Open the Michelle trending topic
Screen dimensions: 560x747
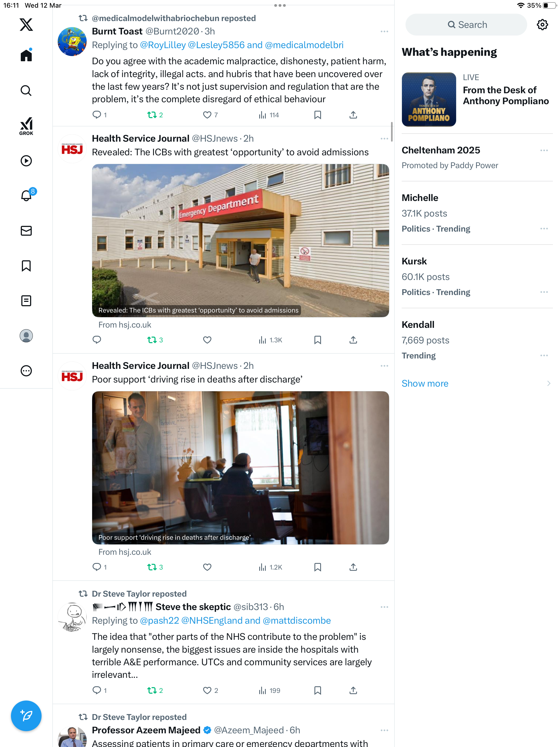[x=477, y=213]
